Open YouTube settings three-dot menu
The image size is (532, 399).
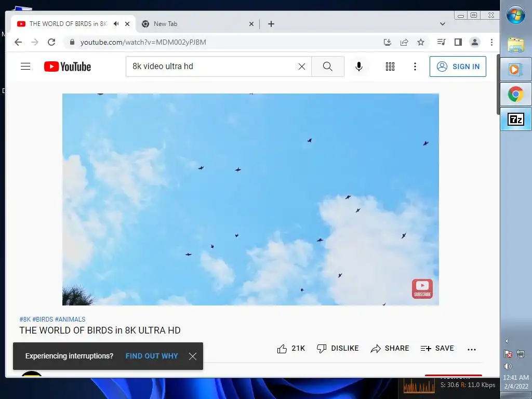point(415,66)
